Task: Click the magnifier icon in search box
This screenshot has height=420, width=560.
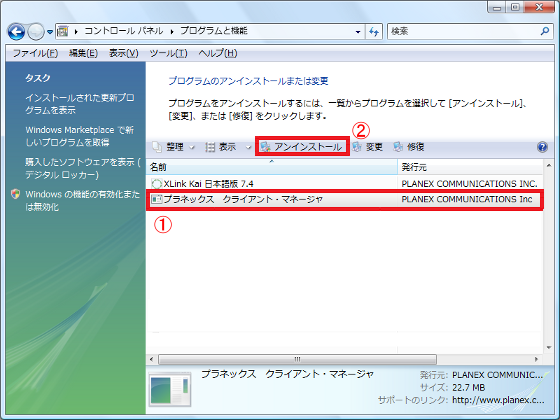Action: pyautogui.click(x=545, y=31)
